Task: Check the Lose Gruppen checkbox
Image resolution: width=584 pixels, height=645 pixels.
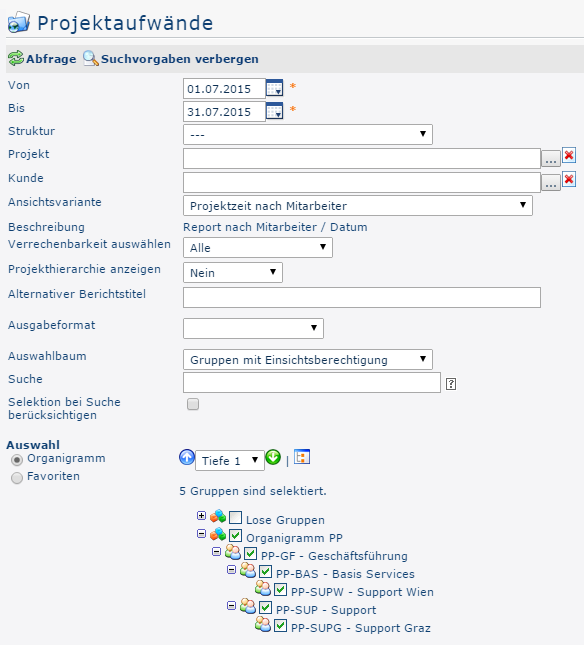Action: tap(236, 517)
